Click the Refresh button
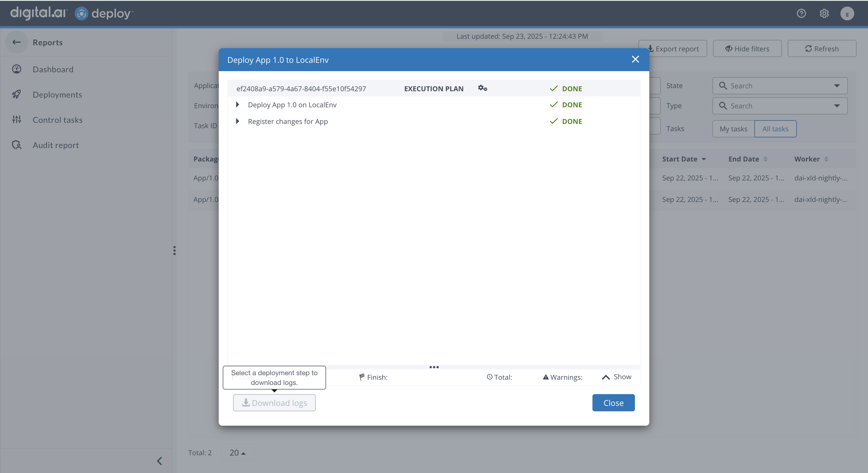Viewport: 868px width, 473px height. tap(821, 49)
